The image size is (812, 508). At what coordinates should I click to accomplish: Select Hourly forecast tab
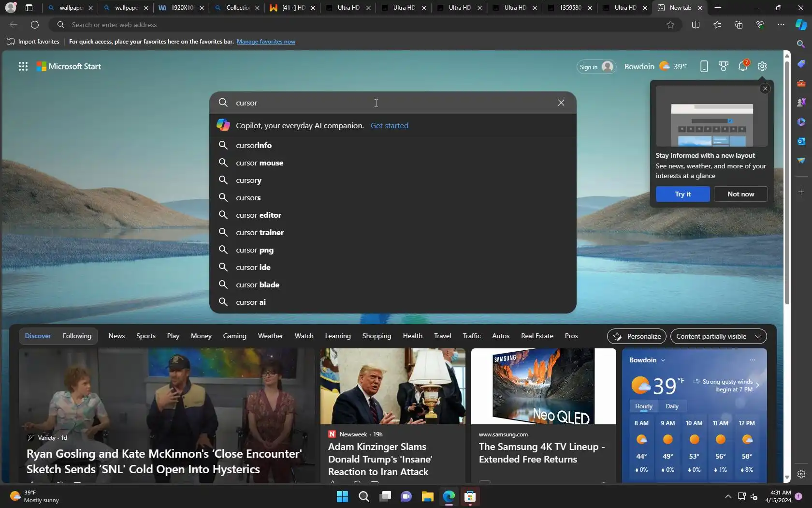[643, 406]
